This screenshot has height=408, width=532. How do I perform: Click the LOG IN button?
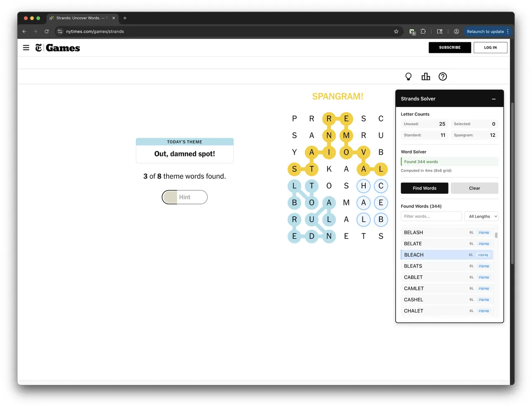[x=490, y=47]
